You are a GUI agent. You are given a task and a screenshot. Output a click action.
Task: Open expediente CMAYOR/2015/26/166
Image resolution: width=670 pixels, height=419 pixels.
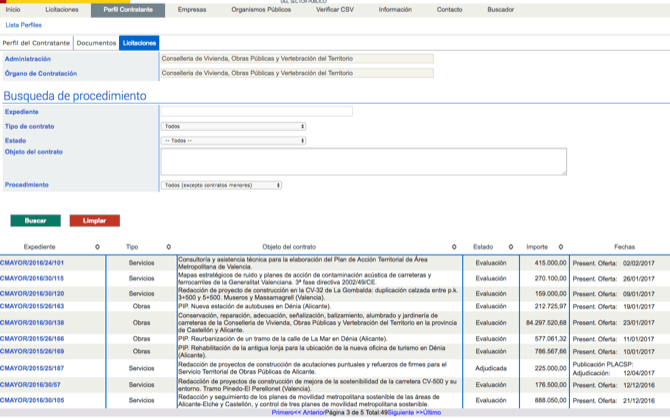[32, 339]
